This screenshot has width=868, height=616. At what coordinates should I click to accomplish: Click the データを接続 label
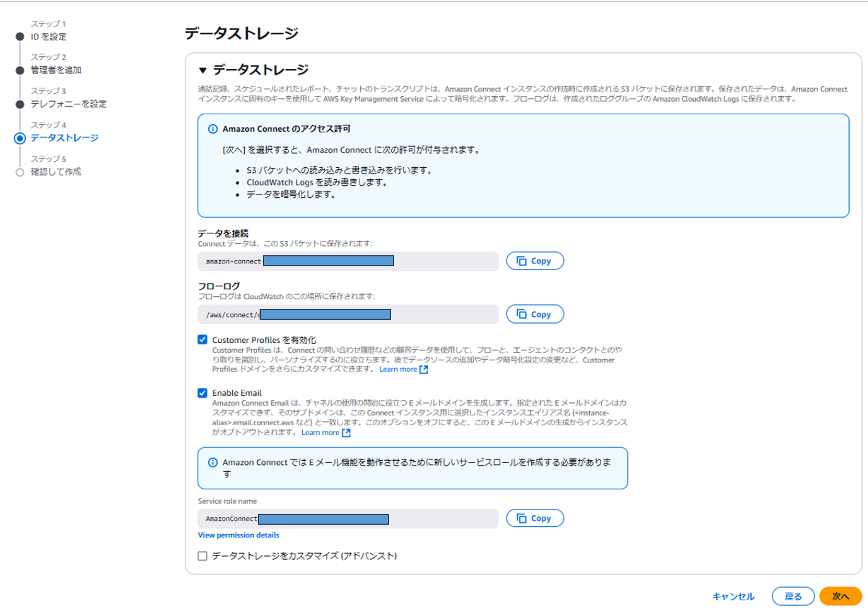click(223, 233)
